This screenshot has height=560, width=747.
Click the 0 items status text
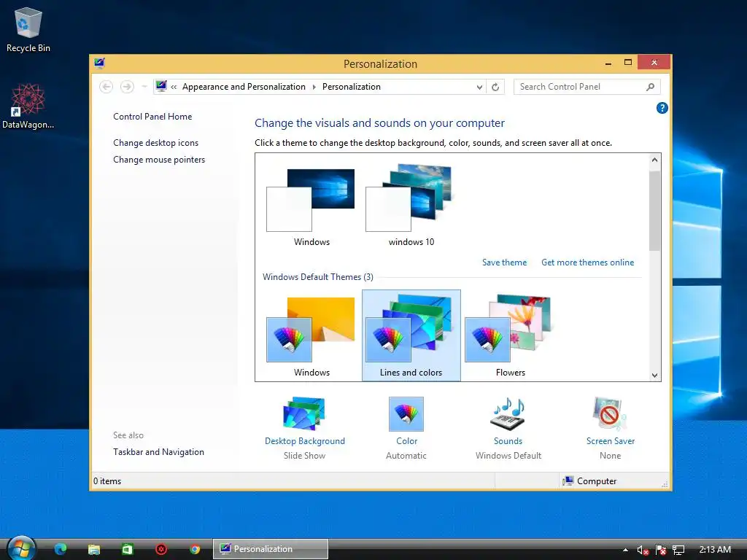point(107,481)
